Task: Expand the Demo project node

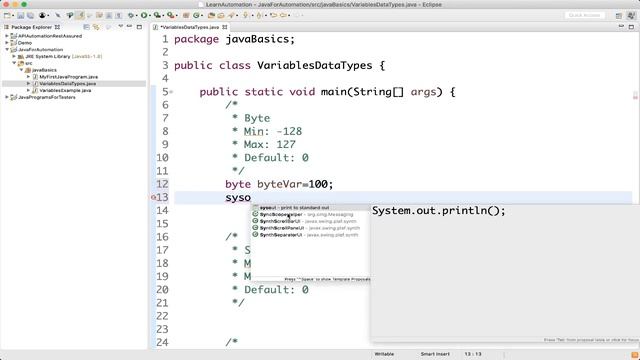Action: point(7,42)
